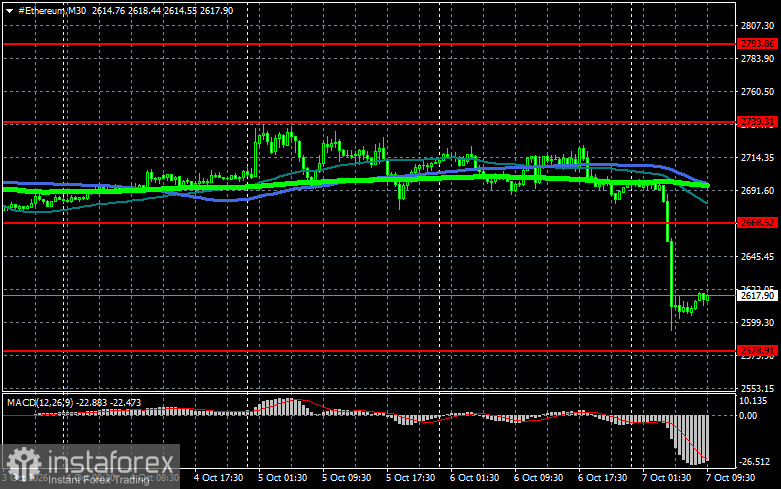Image resolution: width=781 pixels, height=489 pixels.
Task: Click the 2645.45 price axis value
Action: click(x=758, y=256)
